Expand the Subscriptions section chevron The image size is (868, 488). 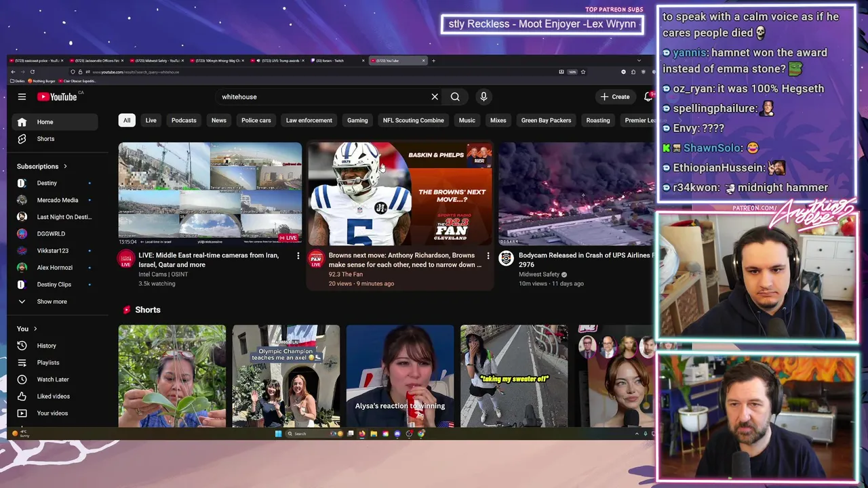(x=65, y=166)
